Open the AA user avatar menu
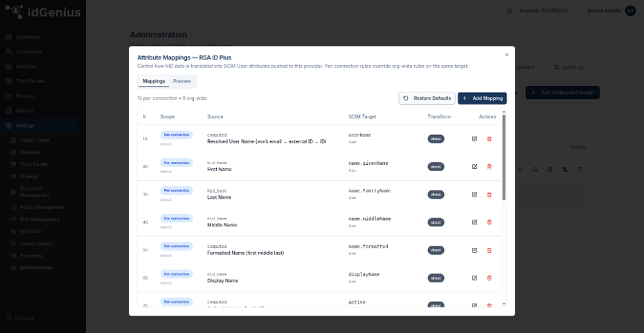The image size is (644, 333). (630, 10)
